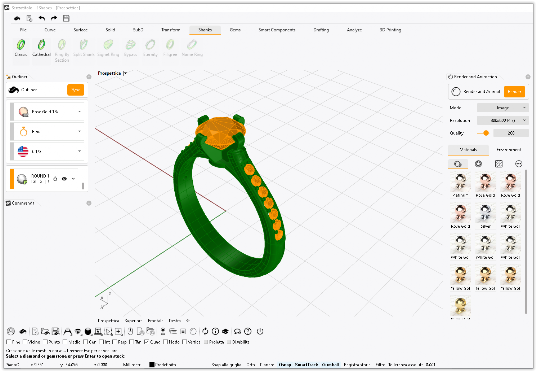
Task: Click the orange Render button
Action: [514, 92]
